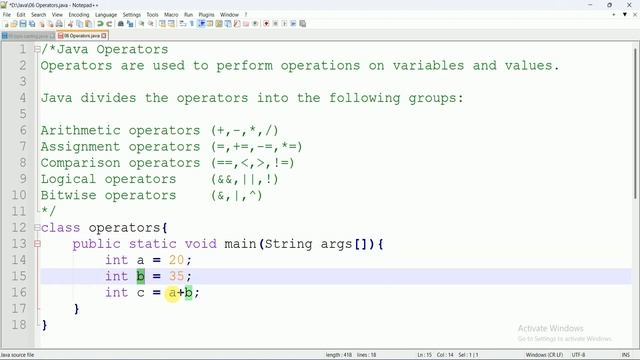640x360 pixels.
Task: Open the Replace toolbar icon
Action: 130,24
